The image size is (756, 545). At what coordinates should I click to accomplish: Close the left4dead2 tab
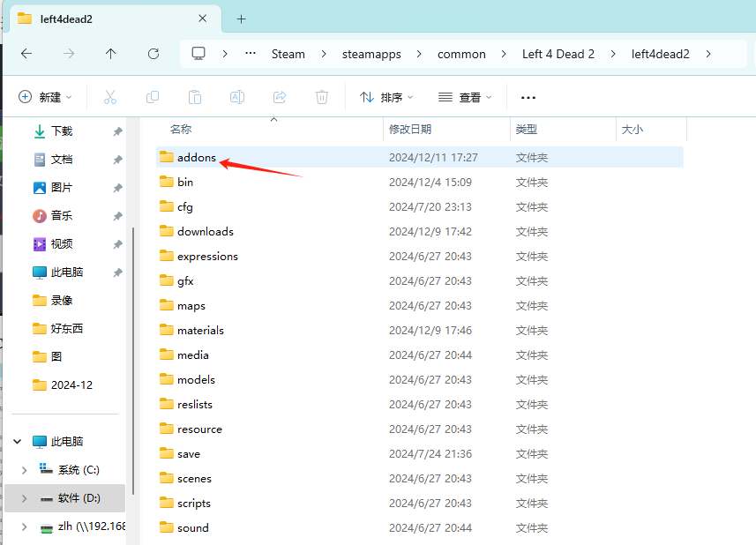tap(203, 19)
